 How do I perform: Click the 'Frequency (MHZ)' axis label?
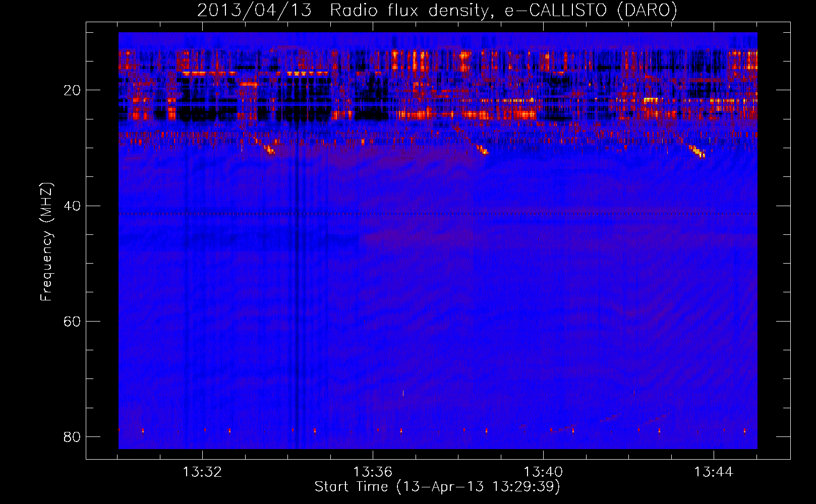point(46,242)
